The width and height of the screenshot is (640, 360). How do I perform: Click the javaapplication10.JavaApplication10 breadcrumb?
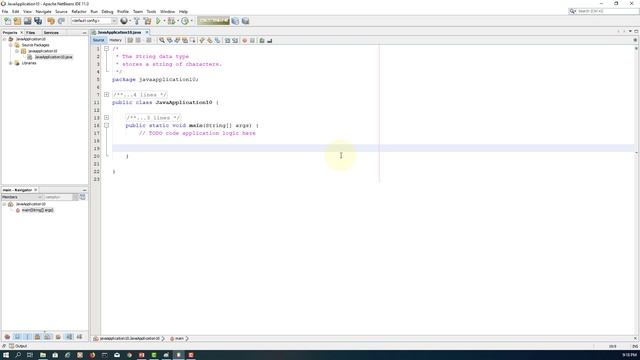tap(127, 339)
